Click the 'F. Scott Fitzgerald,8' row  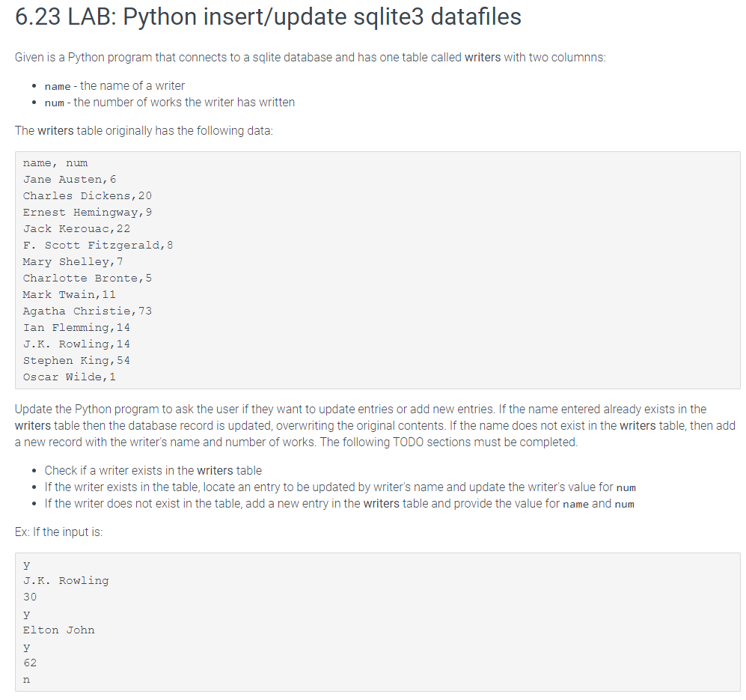[x=98, y=246]
